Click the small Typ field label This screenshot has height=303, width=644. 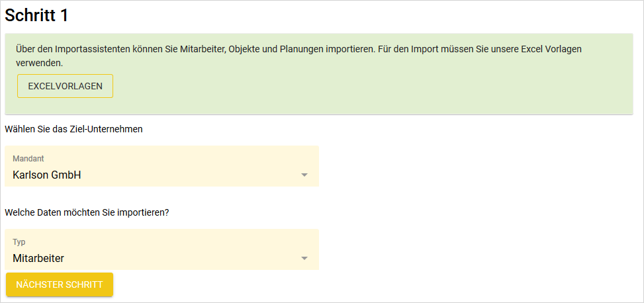(x=19, y=242)
